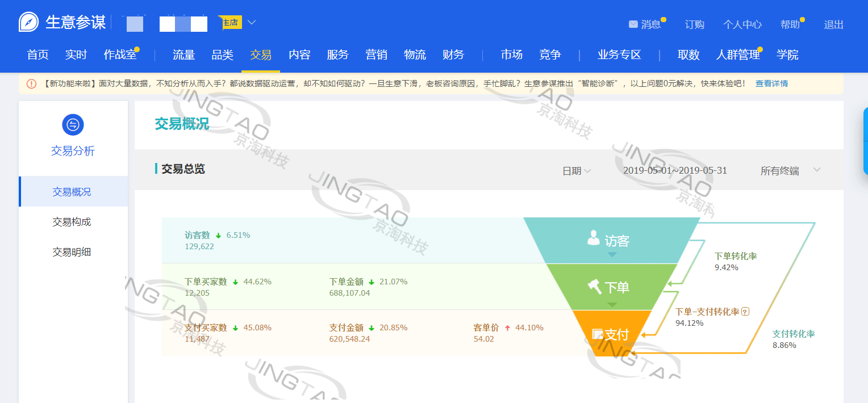
Task: Click the 访客 person icon in funnel
Action: click(x=594, y=238)
